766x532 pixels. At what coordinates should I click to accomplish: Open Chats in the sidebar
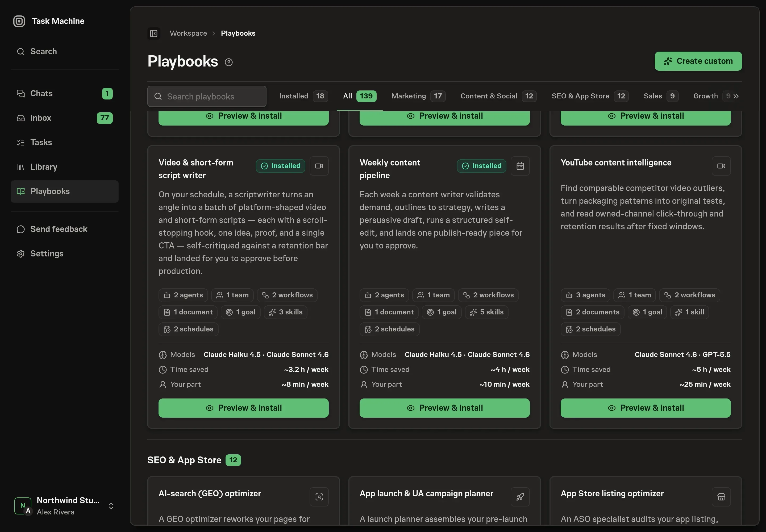point(65,93)
